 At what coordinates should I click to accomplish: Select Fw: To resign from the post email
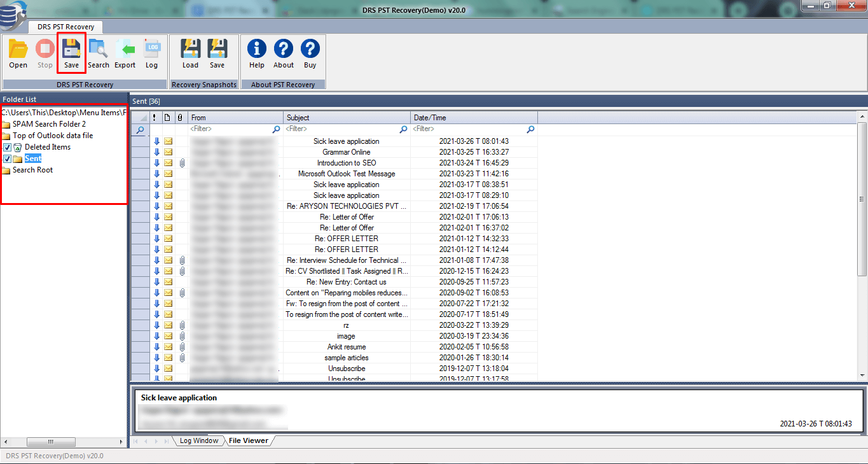pos(347,304)
